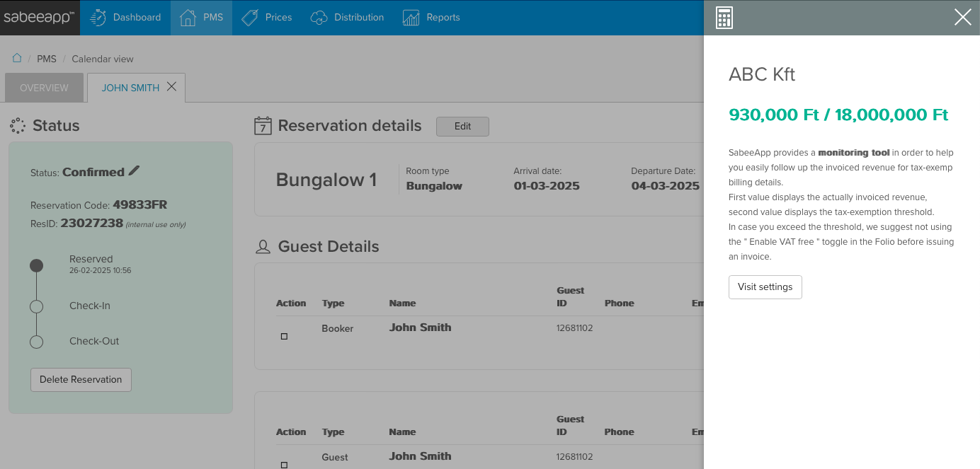Switch to the OVERVIEW tab
The image size is (980, 469).
click(x=44, y=88)
